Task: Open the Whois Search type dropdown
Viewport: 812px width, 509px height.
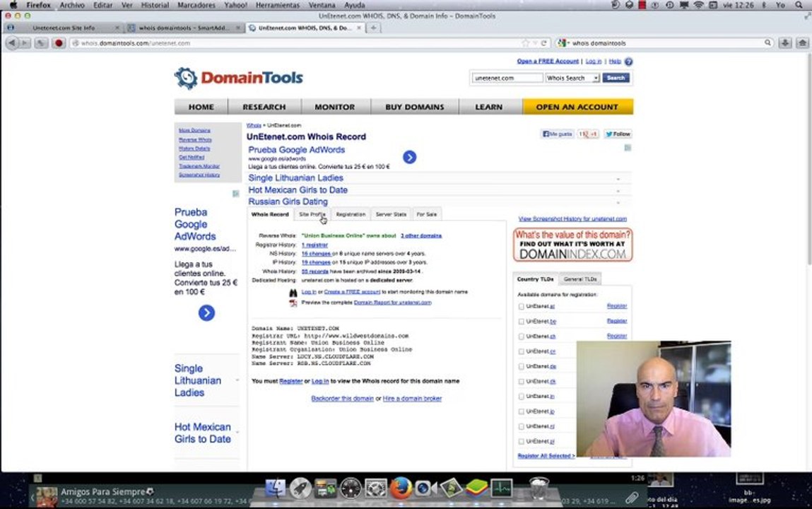Action: point(572,78)
